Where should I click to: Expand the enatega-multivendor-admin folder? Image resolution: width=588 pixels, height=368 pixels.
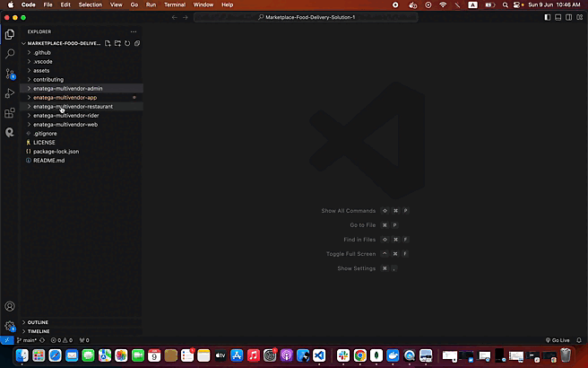point(67,88)
